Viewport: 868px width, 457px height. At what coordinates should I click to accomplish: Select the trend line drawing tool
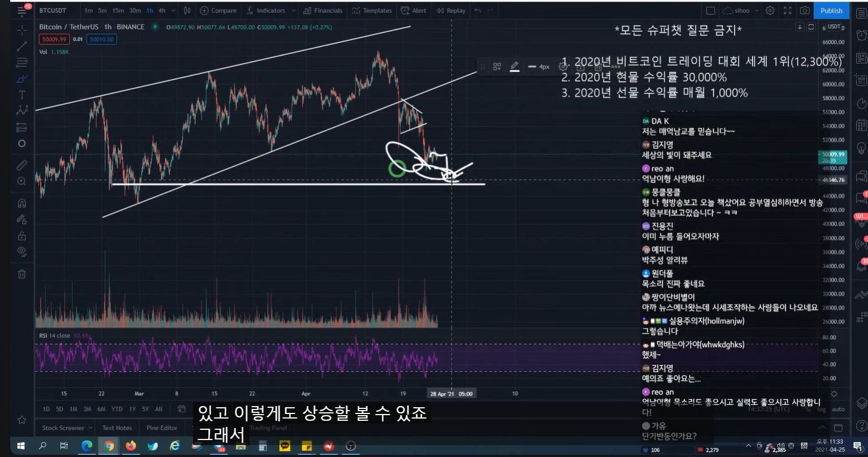tap(22, 46)
